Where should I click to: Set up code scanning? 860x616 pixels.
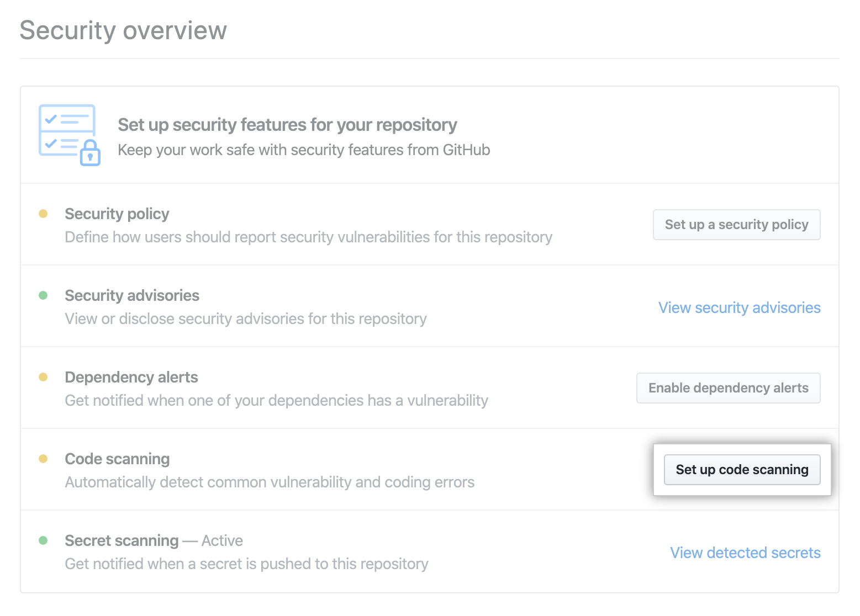tap(742, 470)
